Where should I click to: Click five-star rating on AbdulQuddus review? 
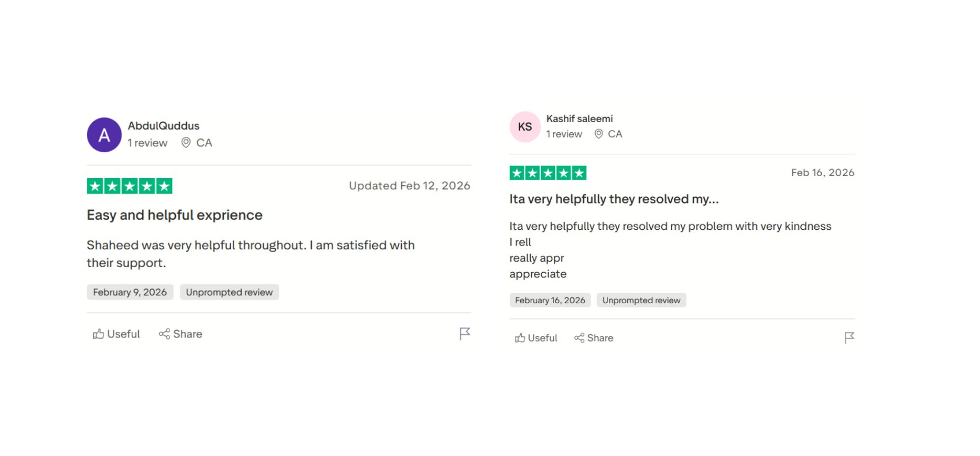130,186
